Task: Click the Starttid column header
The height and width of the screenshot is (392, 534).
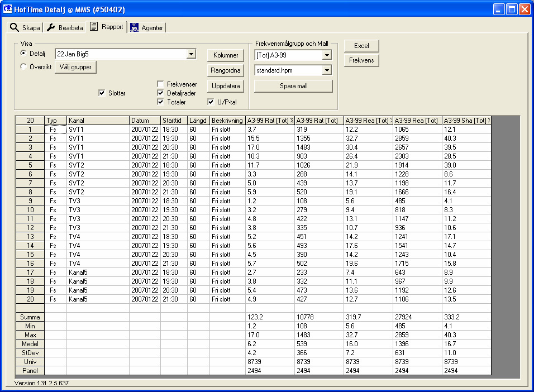Action: (x=174, y=121)
